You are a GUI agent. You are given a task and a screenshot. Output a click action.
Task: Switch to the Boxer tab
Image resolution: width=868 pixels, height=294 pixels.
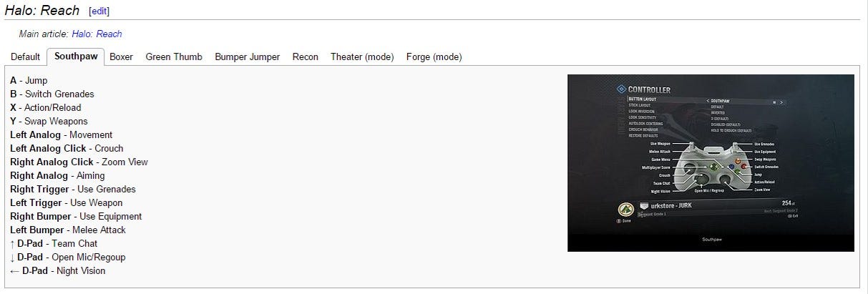121,57
